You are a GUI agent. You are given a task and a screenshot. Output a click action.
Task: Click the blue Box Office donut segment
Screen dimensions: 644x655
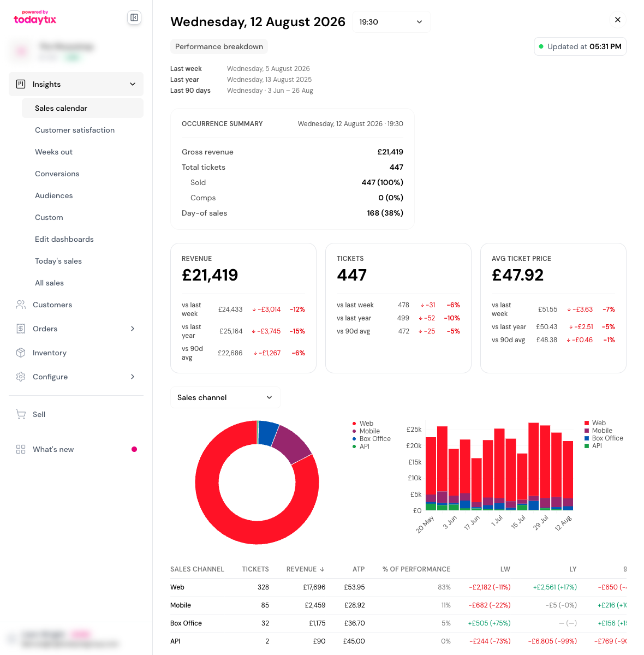267,433
